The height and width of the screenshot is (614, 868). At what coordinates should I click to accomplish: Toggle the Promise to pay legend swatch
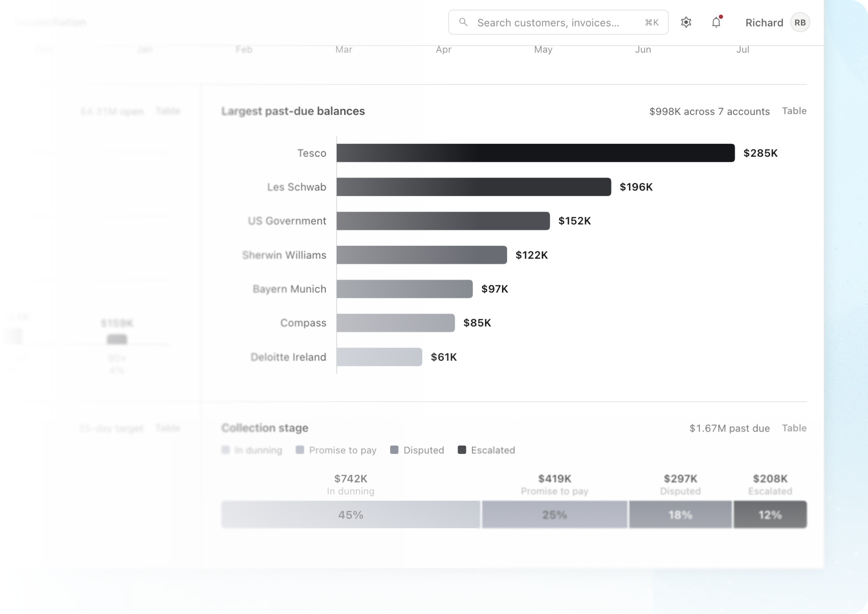tap(300, 450)
